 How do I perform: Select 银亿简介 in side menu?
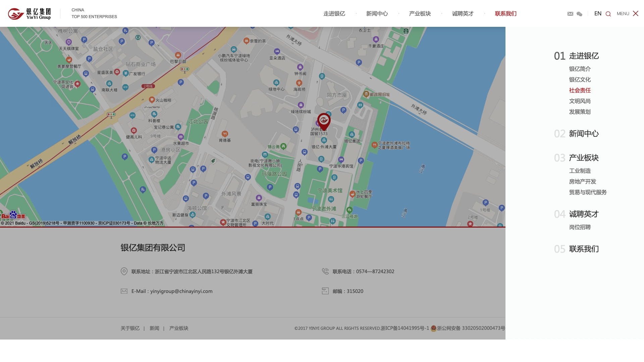pos(580,69)
